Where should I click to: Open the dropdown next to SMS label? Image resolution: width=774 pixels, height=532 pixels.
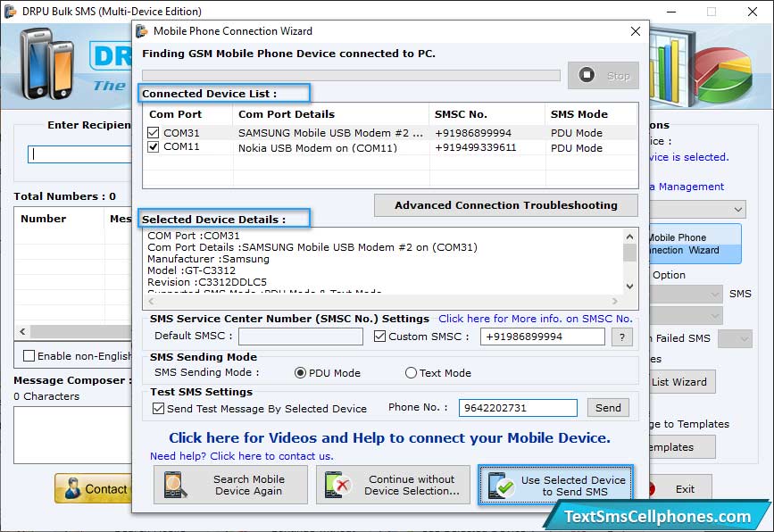(687, 295)
